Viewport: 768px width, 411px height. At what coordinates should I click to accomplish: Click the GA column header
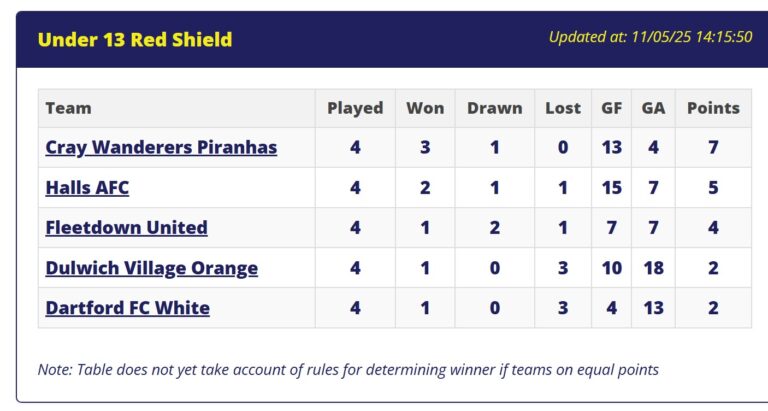(x=653, y=108)
